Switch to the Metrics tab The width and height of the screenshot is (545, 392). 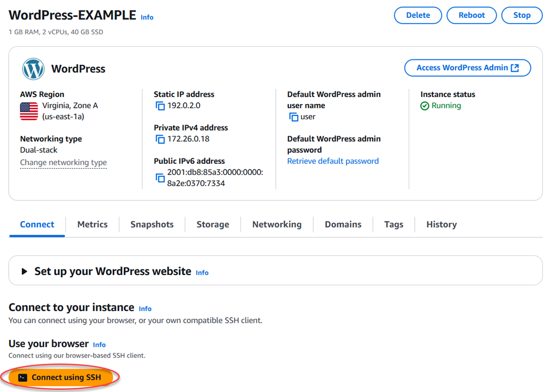92,224
